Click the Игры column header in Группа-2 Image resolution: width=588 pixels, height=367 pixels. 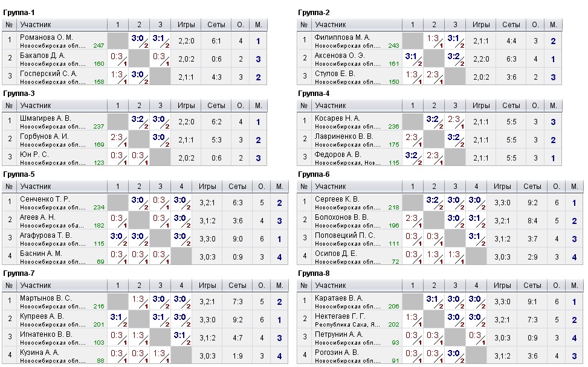481,25
